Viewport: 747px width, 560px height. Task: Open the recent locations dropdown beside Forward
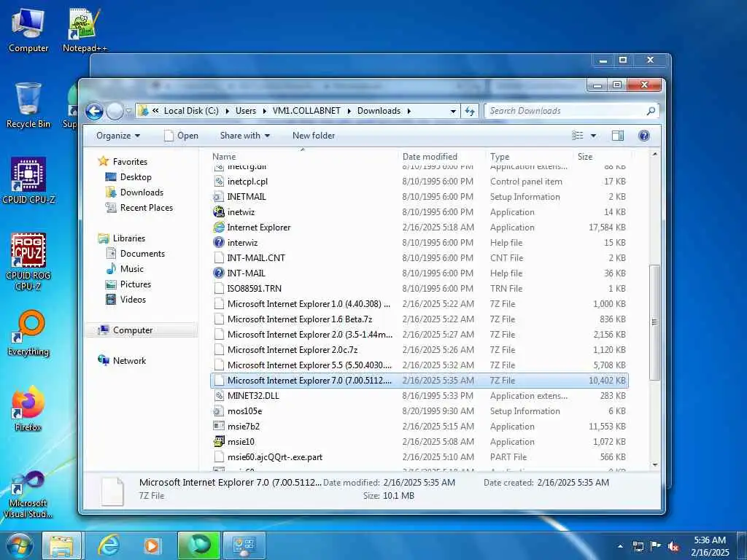[x=128, y=112]
